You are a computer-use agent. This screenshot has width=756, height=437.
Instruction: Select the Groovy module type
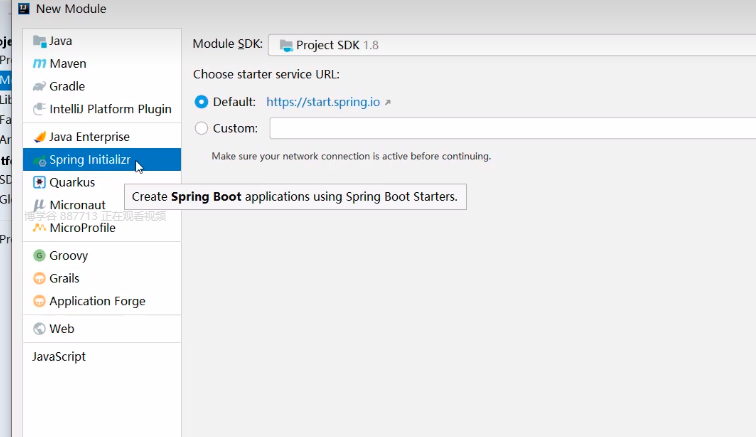pyautogui.click(x=102, y=255)
